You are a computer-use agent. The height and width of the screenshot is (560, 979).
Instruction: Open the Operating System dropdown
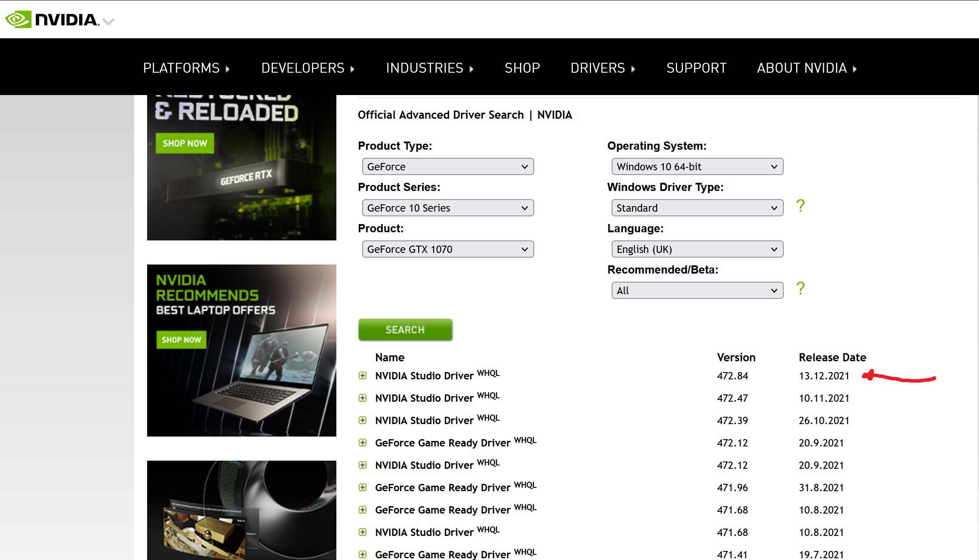point(697,166)
